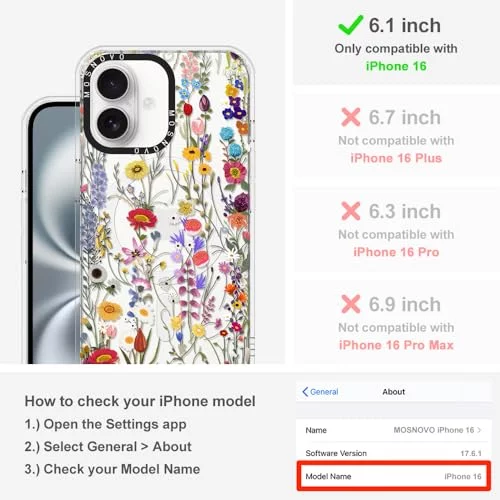Click the 'How to check your iPhone model' heading
This screenshot has width=500, height=500.
[140, 401]
